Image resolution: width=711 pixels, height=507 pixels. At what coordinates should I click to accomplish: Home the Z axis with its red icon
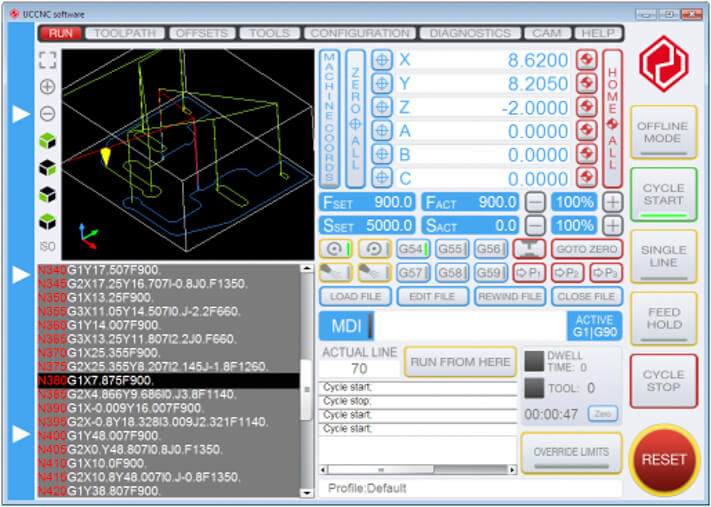586,107
